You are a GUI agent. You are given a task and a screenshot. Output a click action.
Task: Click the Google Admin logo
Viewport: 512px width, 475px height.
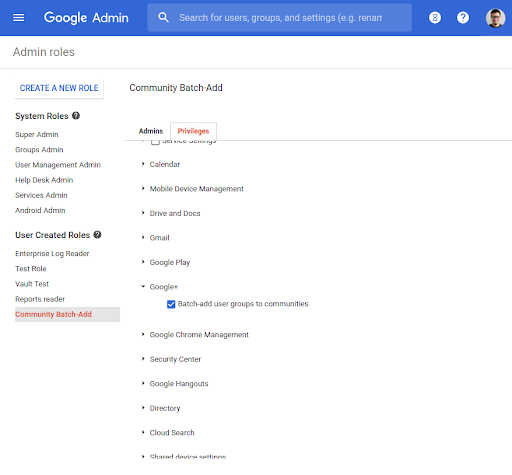pyautogui.click(x=86, y=18)
